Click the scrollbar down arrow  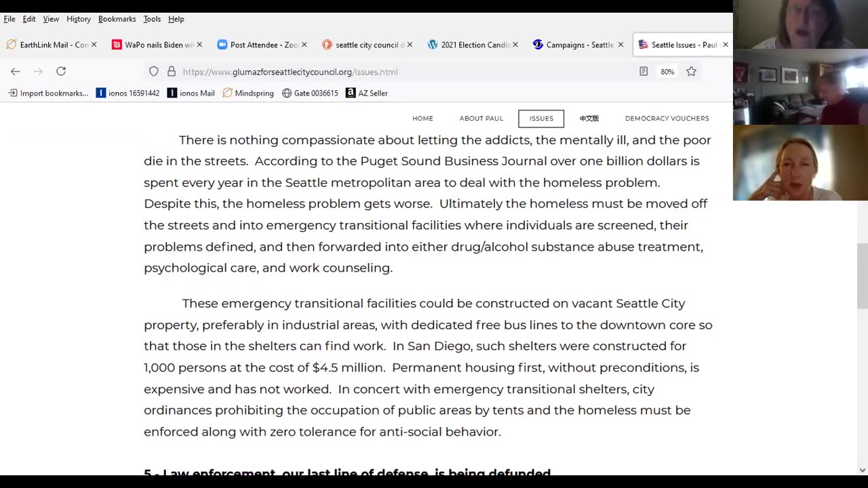[862, 470]
